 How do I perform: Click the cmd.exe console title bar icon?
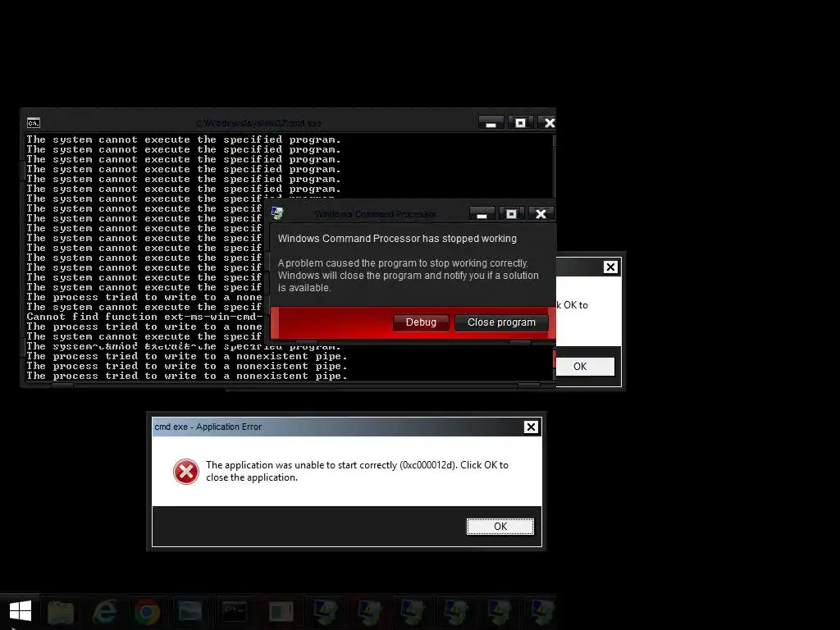tap(33, 123)
